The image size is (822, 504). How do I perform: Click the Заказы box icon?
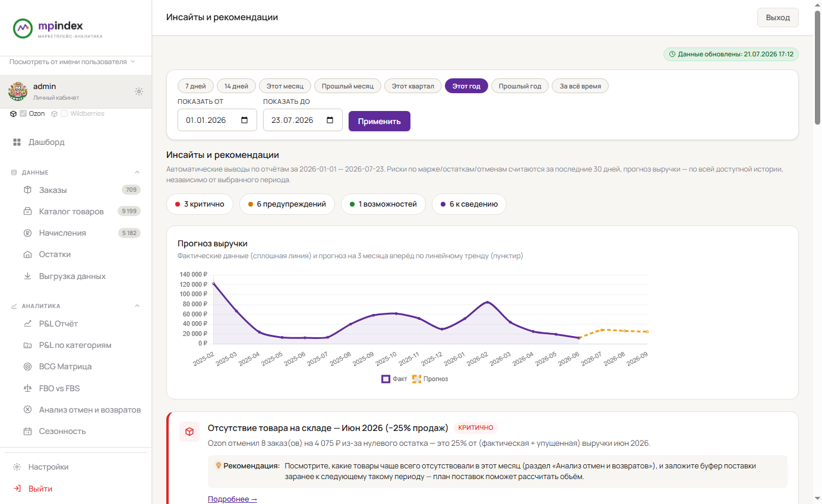pos(27,190)
